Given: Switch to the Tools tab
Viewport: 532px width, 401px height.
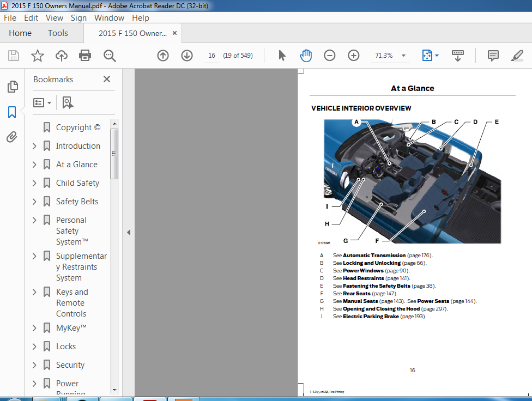Looking at the screenshot, I should click(58, 33).
